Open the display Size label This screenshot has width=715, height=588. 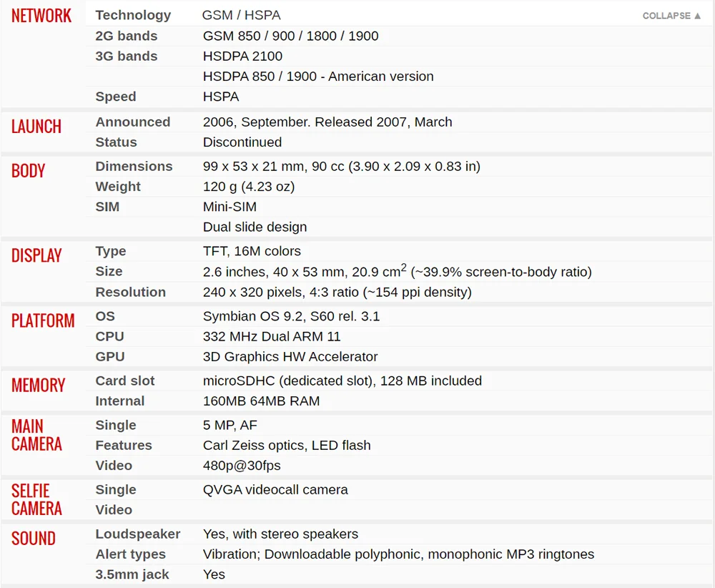coord(109,271)
